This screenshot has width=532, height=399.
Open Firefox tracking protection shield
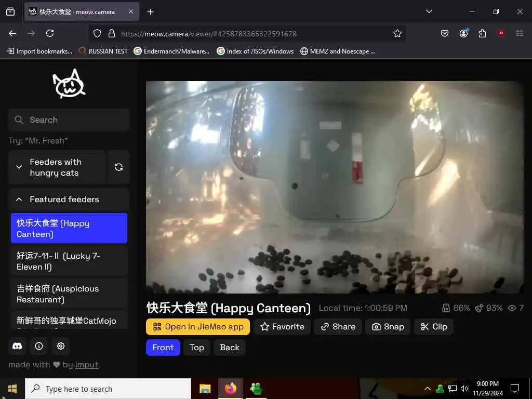(97, 33)
